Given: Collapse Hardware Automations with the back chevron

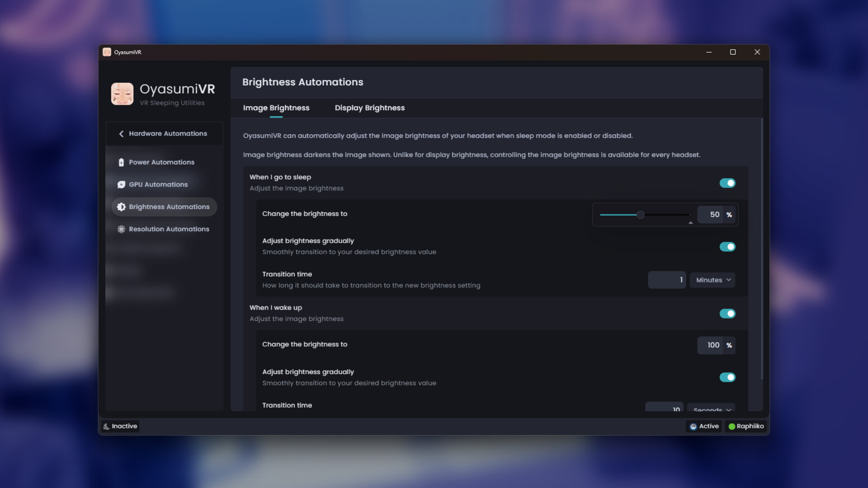Looking at the screenshot, I should [121, 134].
